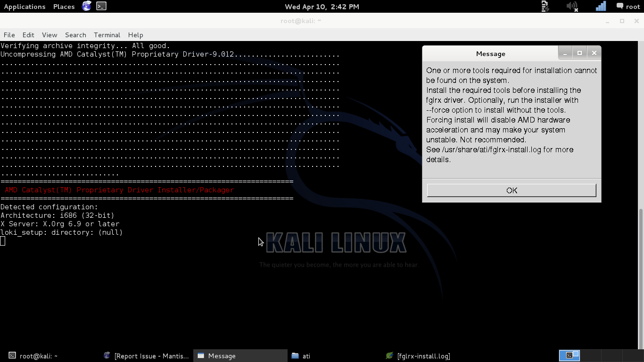
Task: Open the muted volume indicator
Action: tap(572, 6)
